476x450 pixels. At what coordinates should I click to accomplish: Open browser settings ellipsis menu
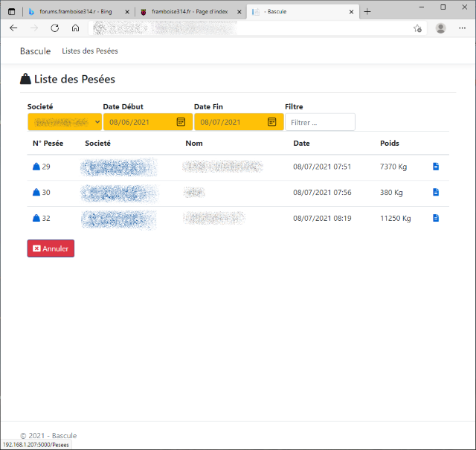click(x=462, y=28)
